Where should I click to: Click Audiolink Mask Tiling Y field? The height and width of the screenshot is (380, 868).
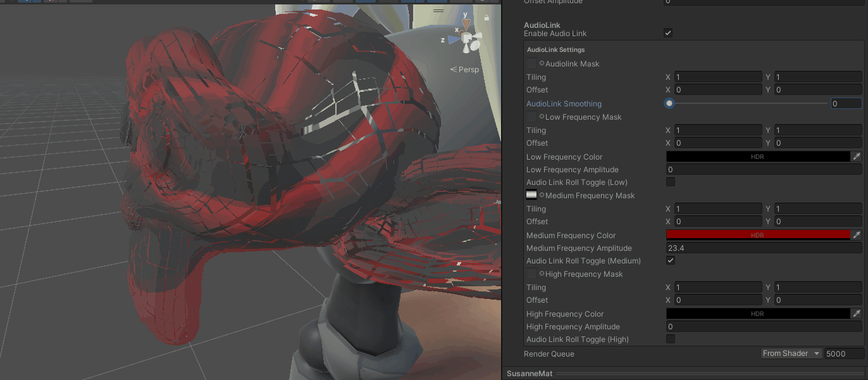[x=818, y=77]
